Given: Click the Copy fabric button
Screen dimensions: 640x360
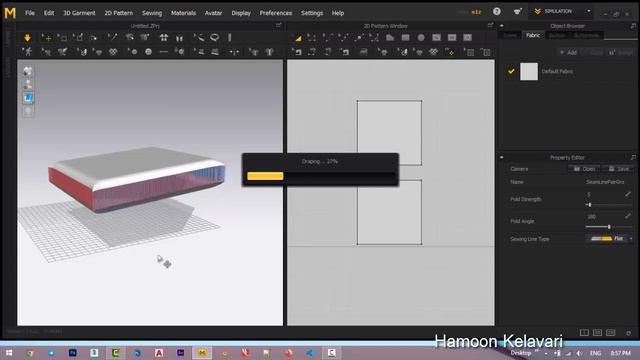Looking at the screenshot, I should click(593, 52).
